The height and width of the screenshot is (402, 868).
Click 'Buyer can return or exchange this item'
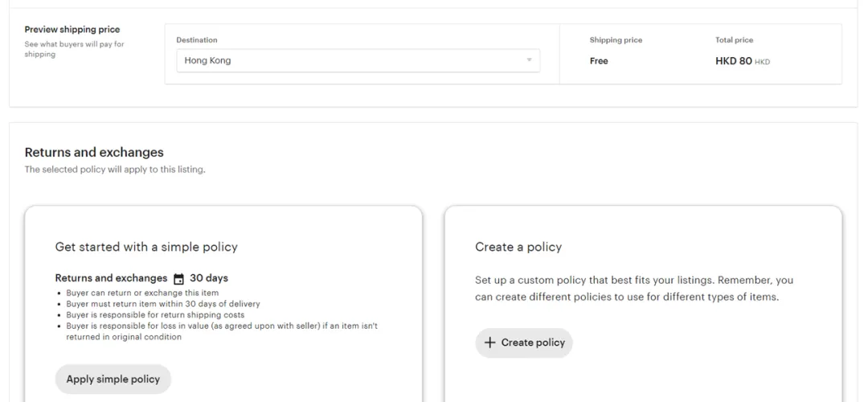pyautogui.click(x=141, y=293)
